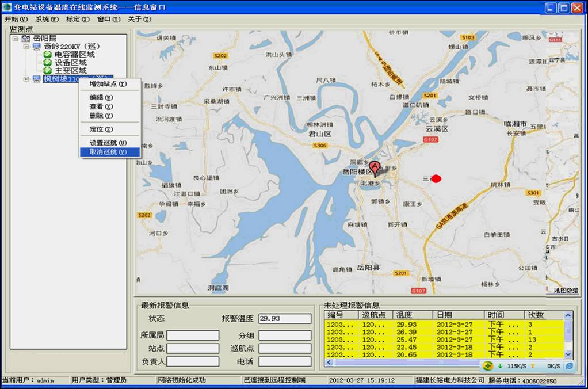Select the green icon beside 电容器区域
Viewport: 588px width, 389px height.
coord(48,55)
